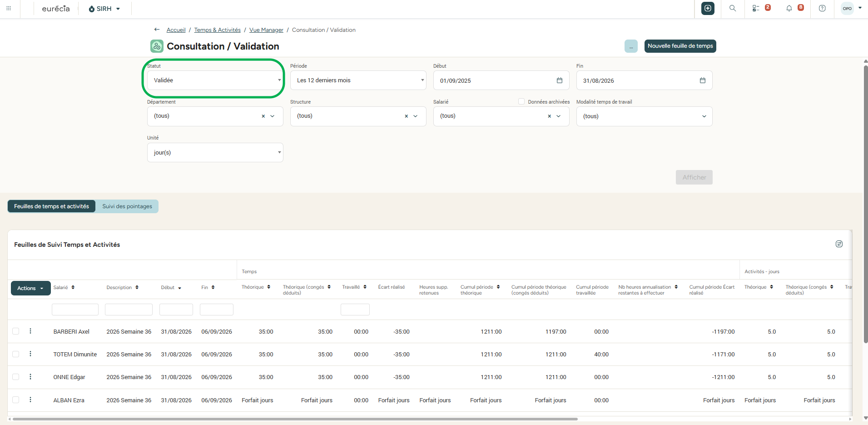This screenshot has height=425, width=868.
Task: Click the Description column filter field
Action: click(x=129, y=310)
